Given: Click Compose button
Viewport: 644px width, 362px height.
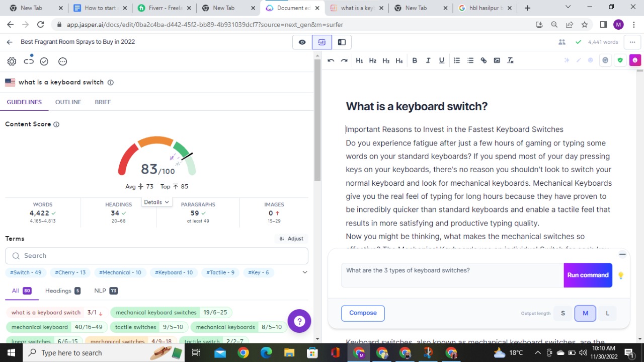Looking at the screenshot, I should (363, 313).
